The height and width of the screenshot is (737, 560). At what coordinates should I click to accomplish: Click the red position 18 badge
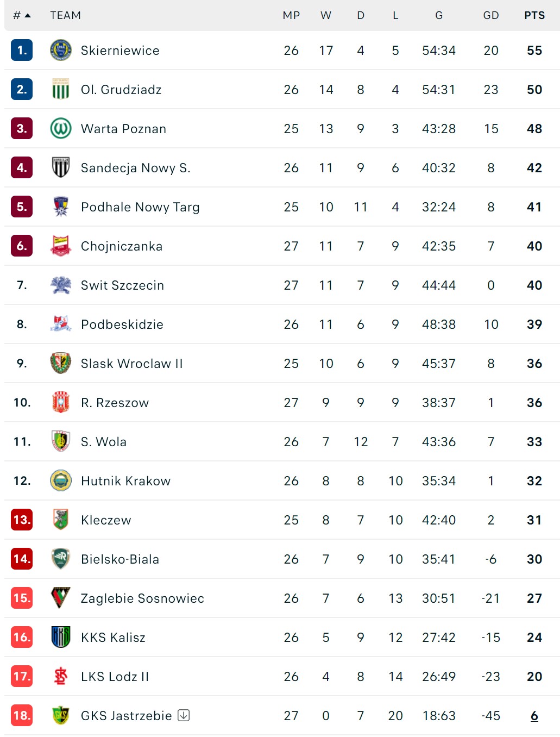click(22, 716)
